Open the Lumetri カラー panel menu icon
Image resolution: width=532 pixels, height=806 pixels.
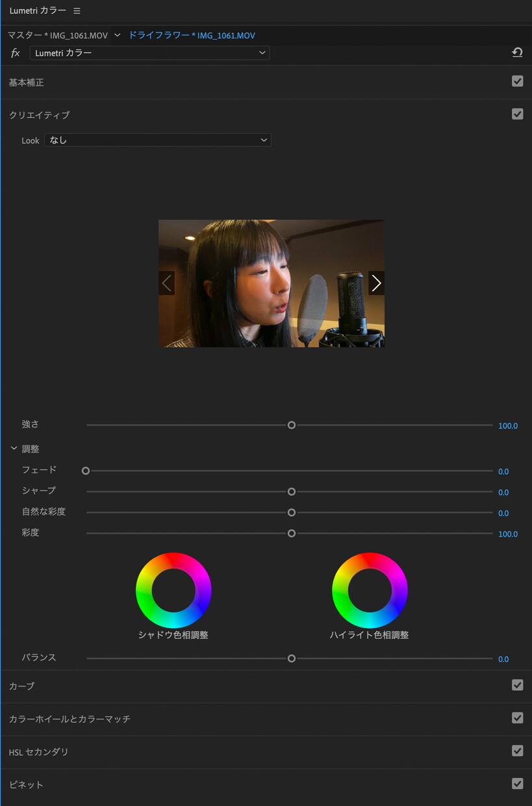point(77,11)
